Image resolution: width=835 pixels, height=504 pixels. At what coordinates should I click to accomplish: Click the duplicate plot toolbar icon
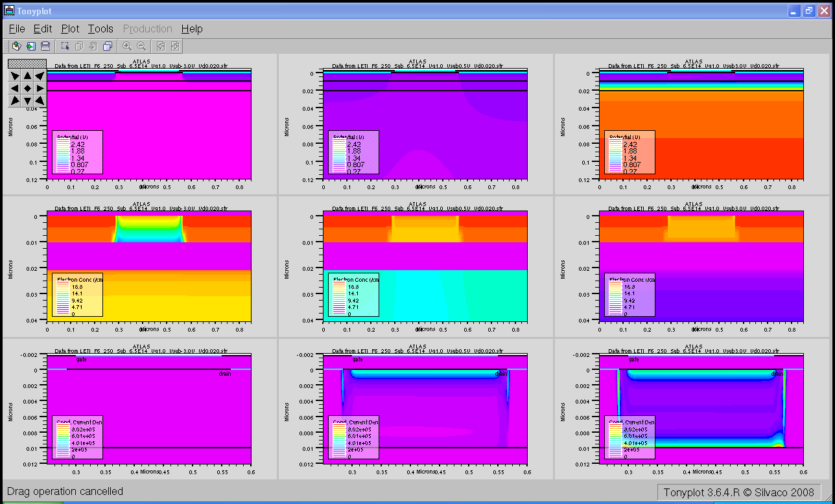[x=108, y=46]
